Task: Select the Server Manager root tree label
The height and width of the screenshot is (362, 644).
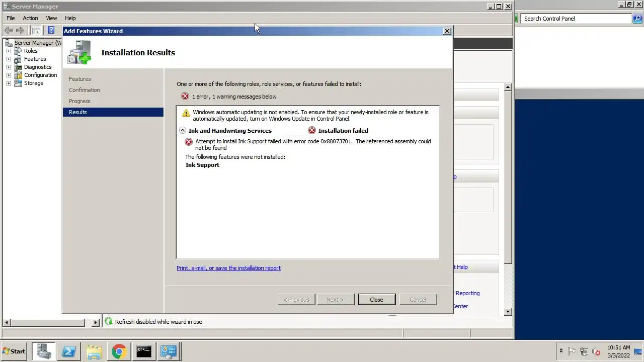Action: coord(38,43)
